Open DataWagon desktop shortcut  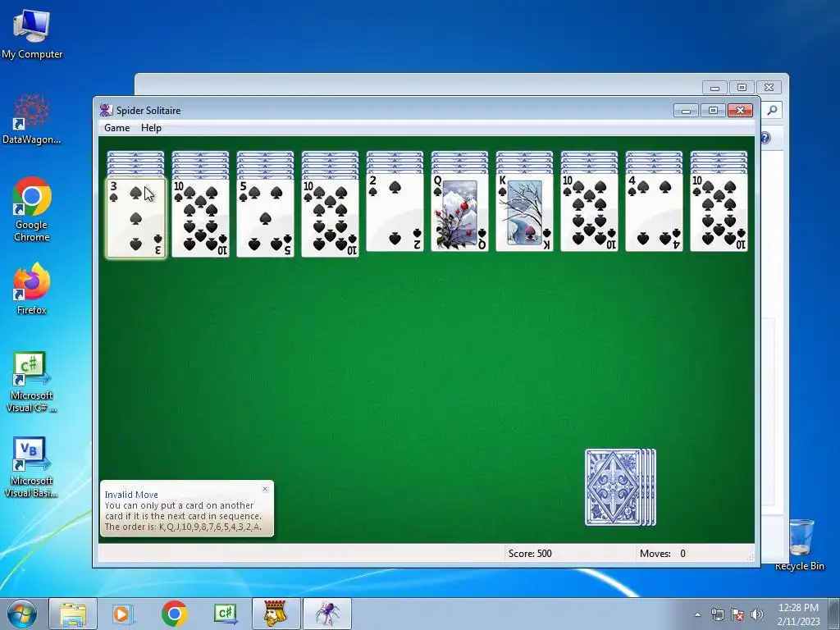point(32,118)
